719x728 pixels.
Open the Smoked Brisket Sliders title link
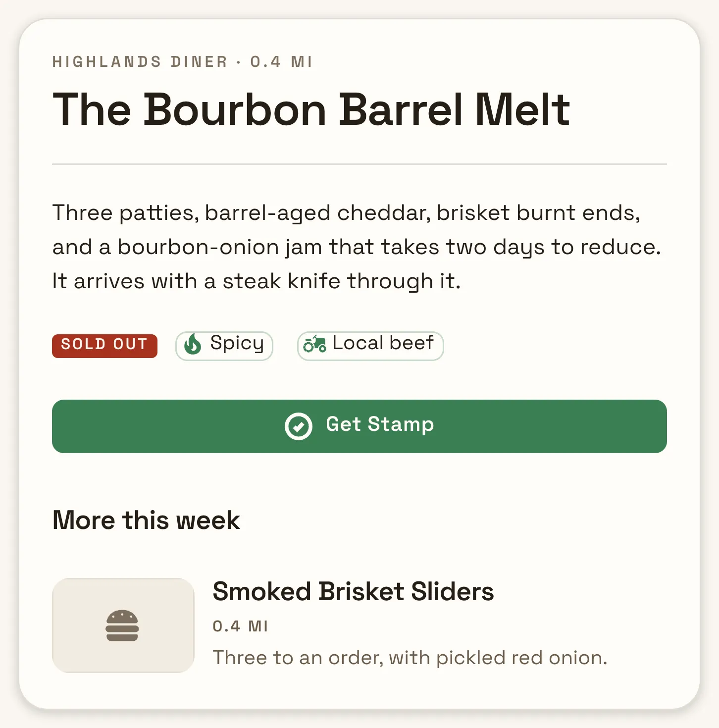coord(353,591)
